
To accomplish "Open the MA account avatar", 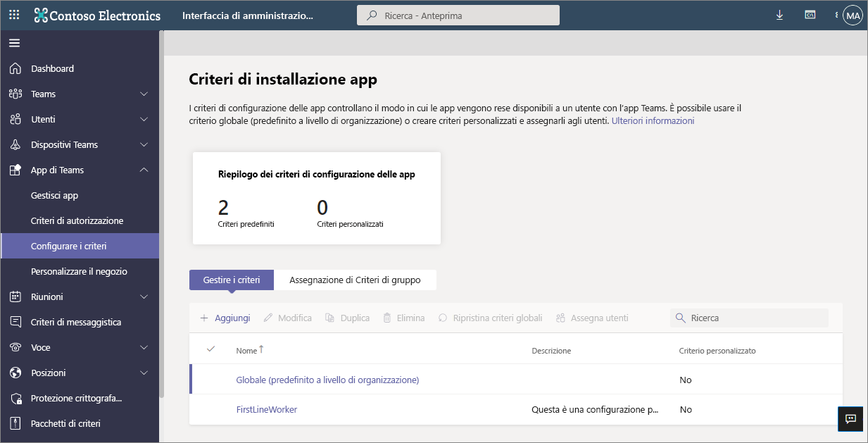I will coord(853,15).
